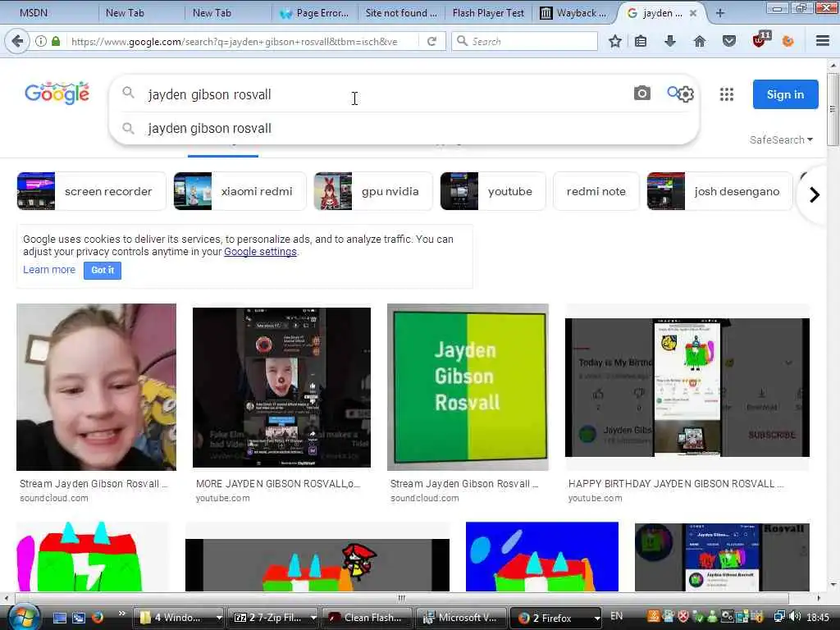The height and width of the screenshot is (630, 840).
Task: Click the browser Back arrow button
Action: click(x=17, y=41)
